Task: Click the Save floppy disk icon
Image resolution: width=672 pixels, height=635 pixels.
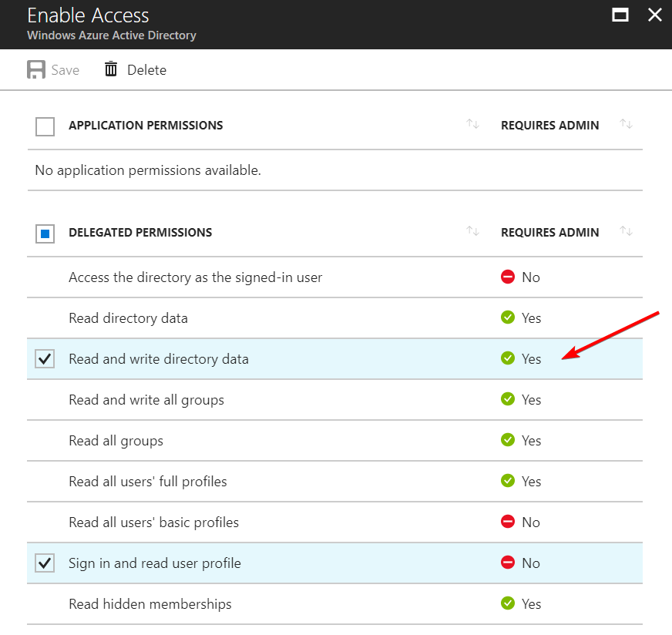Action: (35, 70)
